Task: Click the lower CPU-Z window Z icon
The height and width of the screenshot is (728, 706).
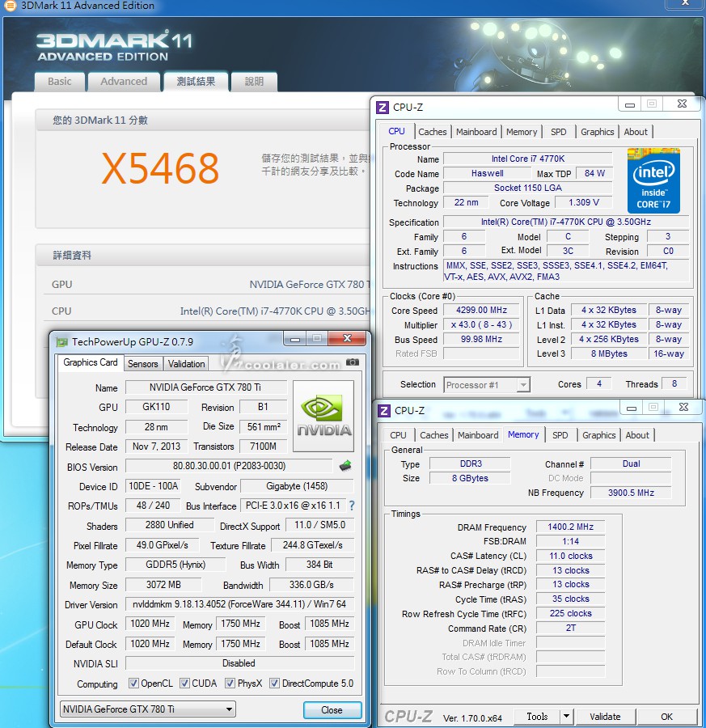Action: click(x=384, y=411)
